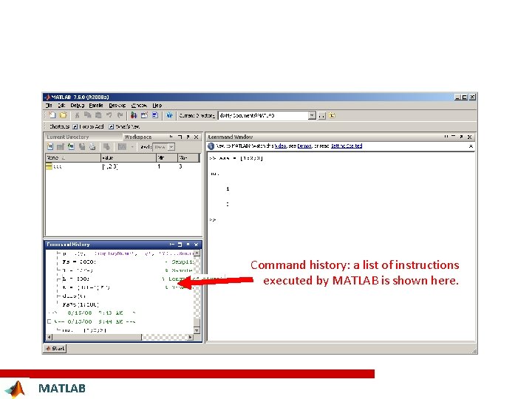Viewport: 532px width, 399px height.
Task: Click the Delete variable icon in Workspace toolbar
Action: pyautogui.click(x=106, y=147)
